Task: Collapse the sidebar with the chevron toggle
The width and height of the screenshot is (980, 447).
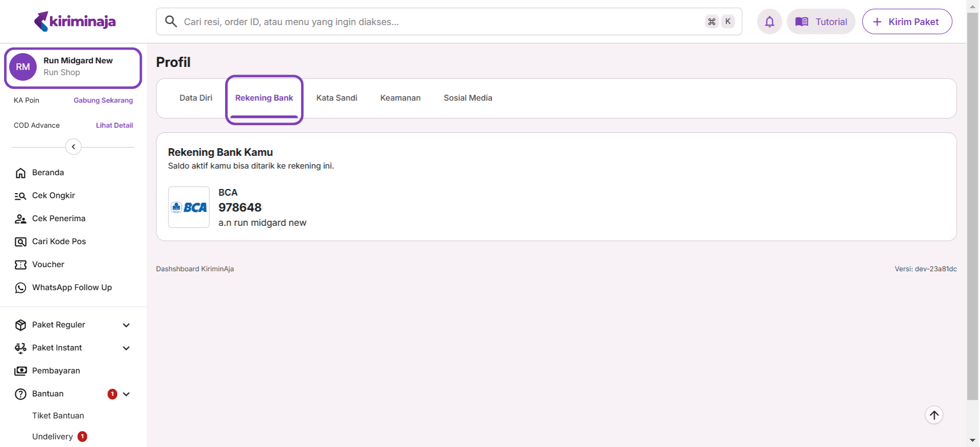Action: coord(73,147)
